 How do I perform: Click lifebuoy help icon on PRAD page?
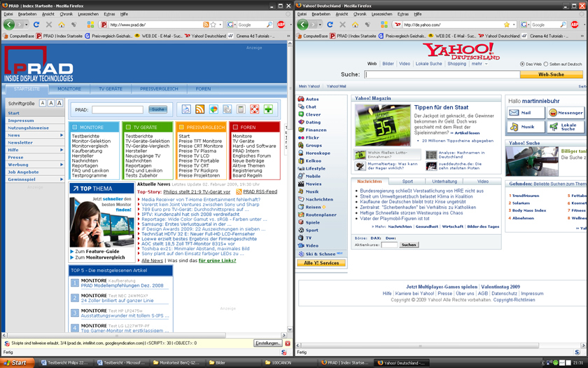point(254,109)
